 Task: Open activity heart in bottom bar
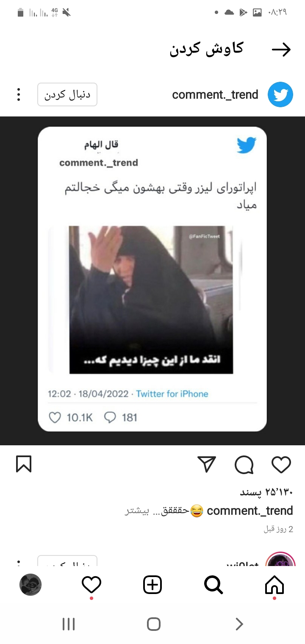tap(91, 585)
